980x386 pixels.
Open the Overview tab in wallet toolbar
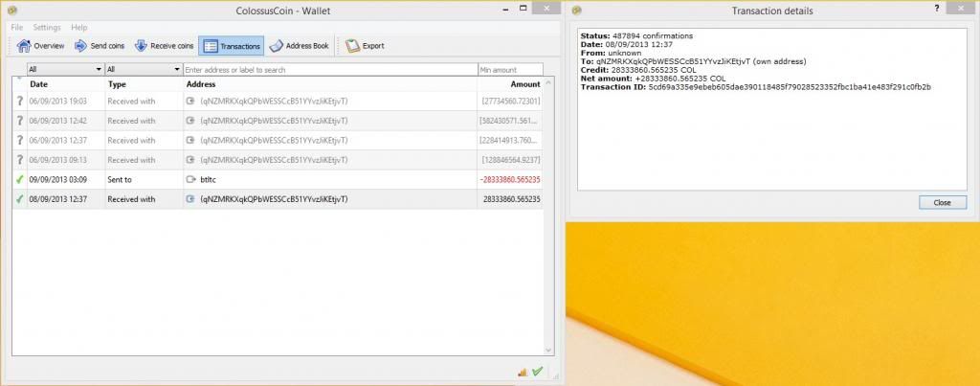coord(40,46)
